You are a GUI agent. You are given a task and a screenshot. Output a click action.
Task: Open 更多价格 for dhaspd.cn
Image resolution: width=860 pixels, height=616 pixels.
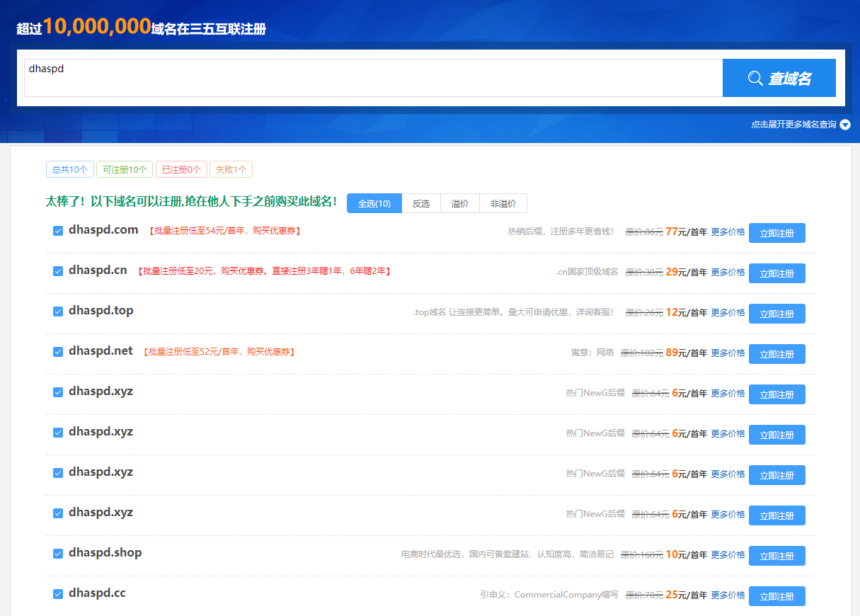point(728,272)
